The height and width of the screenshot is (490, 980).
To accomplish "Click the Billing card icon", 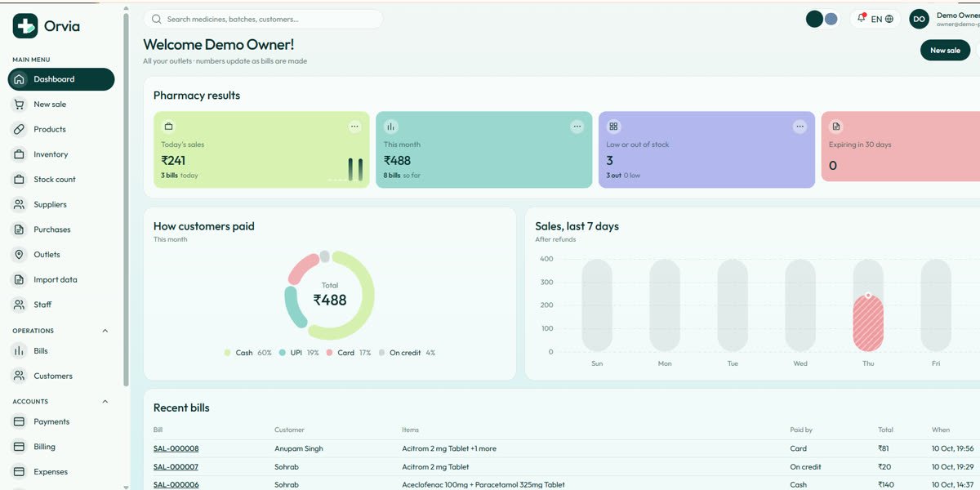I will [19, 447].
